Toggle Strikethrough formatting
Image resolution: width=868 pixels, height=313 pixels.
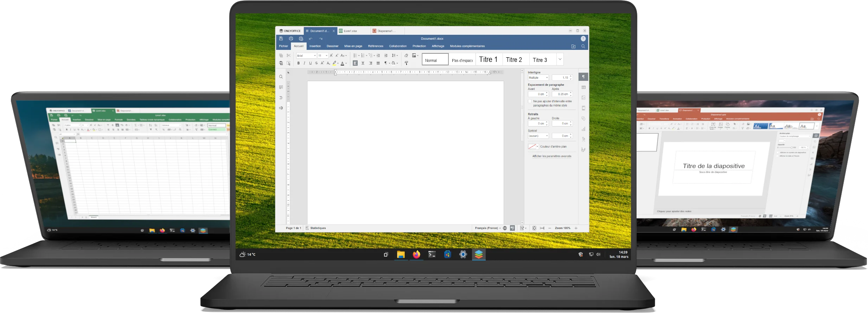coord(316,63)
